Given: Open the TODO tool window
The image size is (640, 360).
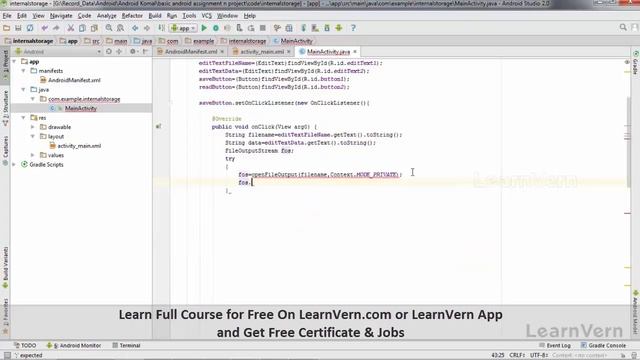Looking at the screenshot, I should pos(25,345).
